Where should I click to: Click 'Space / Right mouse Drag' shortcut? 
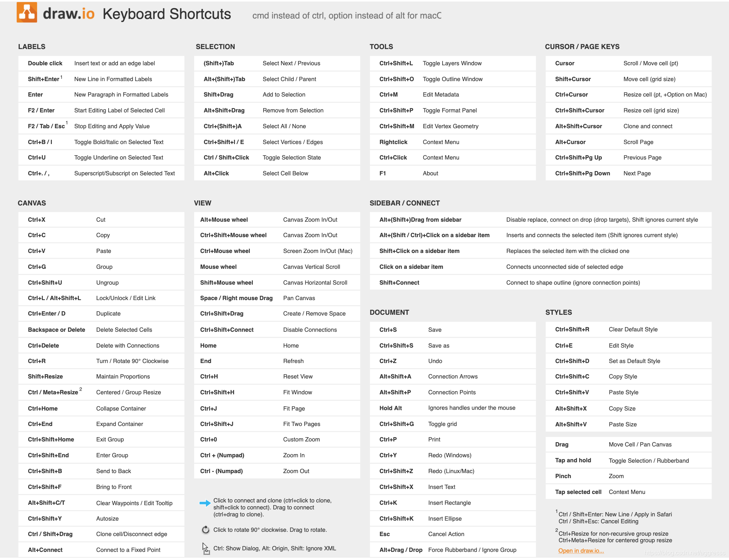[236, 298]
